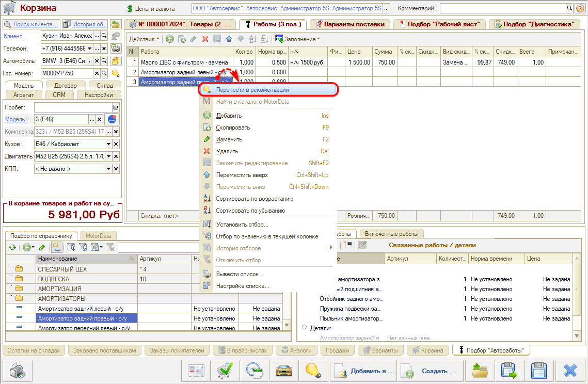Open the Действия dropdown menu

coord(144,39)
